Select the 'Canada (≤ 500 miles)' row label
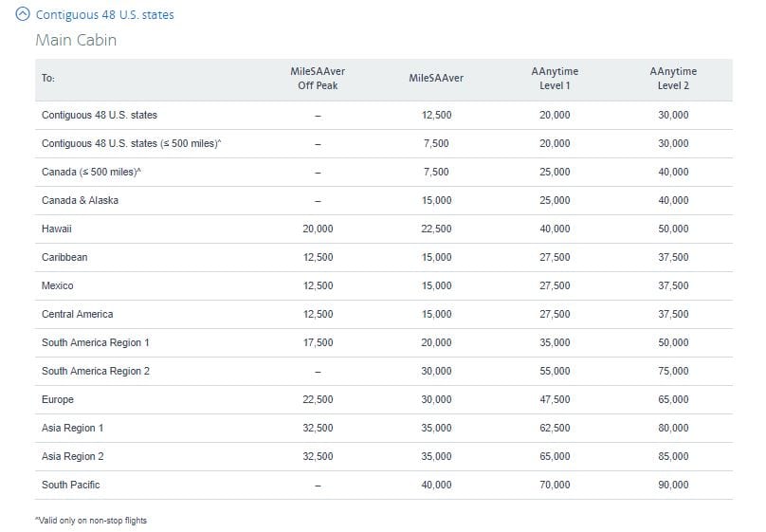Image resolution: width=766 pixels, height=532 pixels. pos(91,172)
